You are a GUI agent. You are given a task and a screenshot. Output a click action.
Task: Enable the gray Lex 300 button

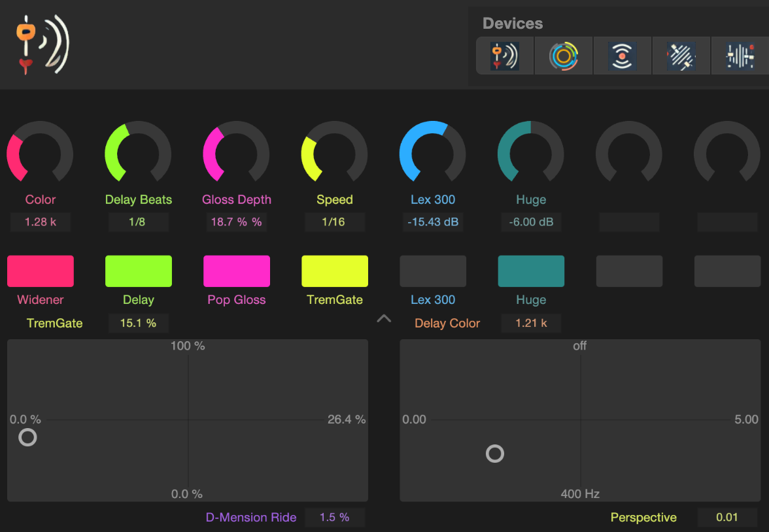pos(433,271)
